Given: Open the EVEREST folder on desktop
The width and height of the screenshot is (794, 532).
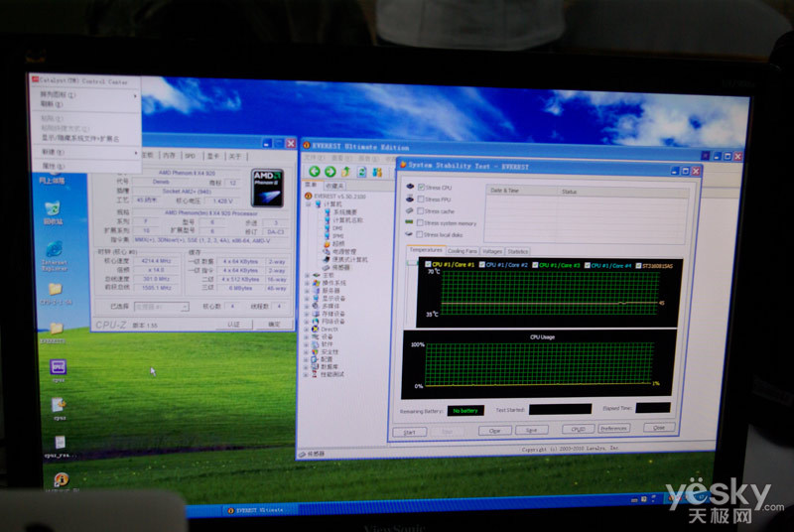Looking at the screenshot, I should pos(54,332).
